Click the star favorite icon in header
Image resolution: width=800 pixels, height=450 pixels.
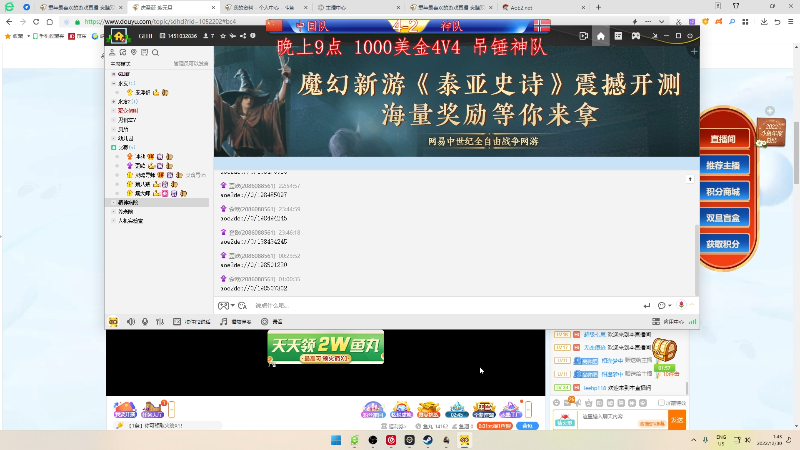tap(223, 36)
